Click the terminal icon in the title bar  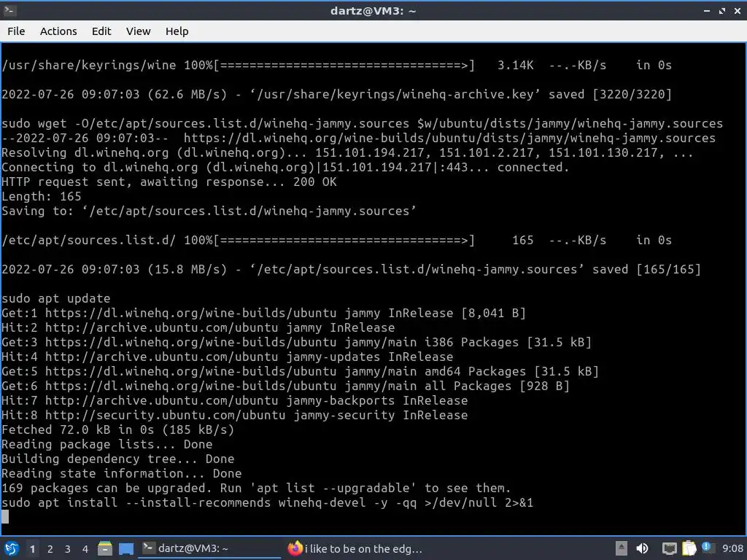coord(9,10)
